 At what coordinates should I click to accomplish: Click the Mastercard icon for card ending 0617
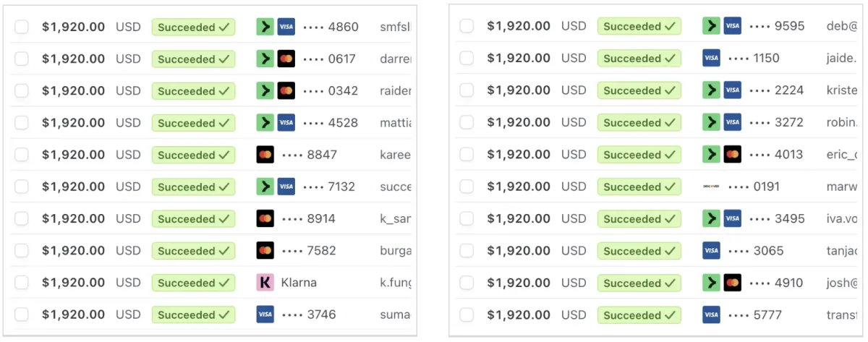[x=286, y=59]
